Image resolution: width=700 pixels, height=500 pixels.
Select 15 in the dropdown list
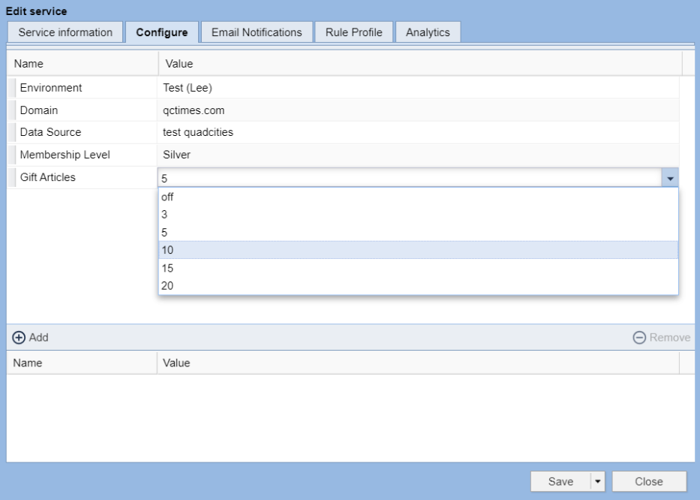(x=168, y=268)
